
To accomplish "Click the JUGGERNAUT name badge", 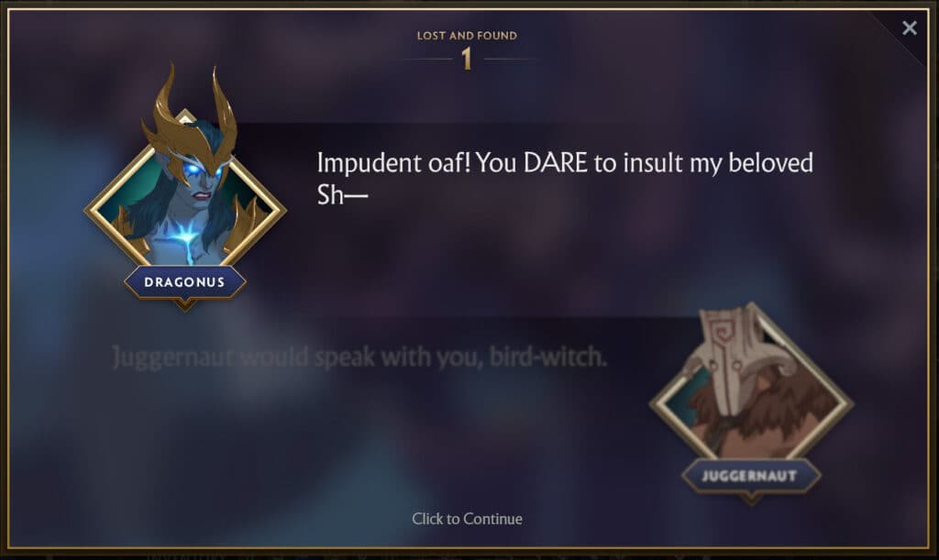I will 749,476.
